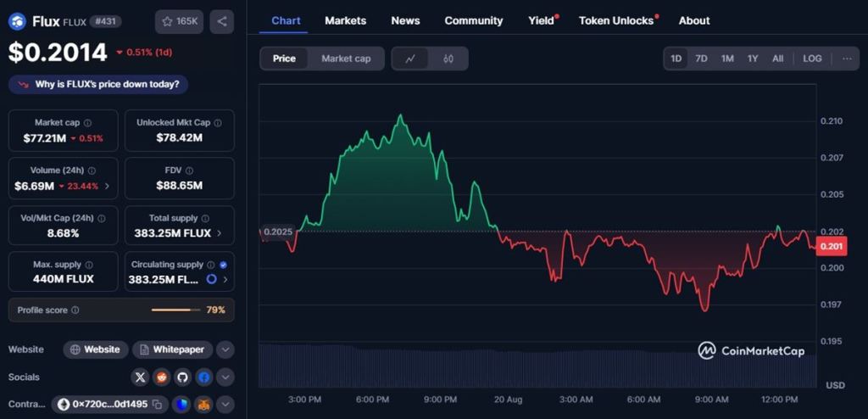Open the Facebook social link
868x419 pixels.
(x=203, y=377)
